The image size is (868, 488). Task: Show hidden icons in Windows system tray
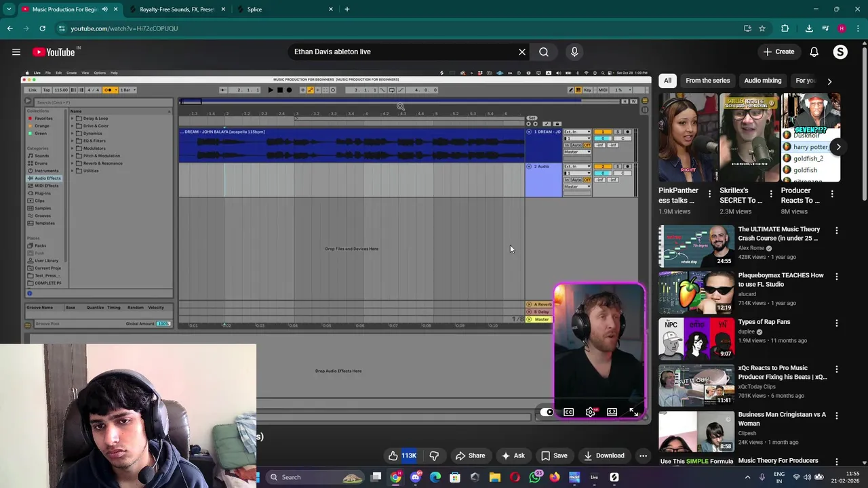[x=747, y=477]
